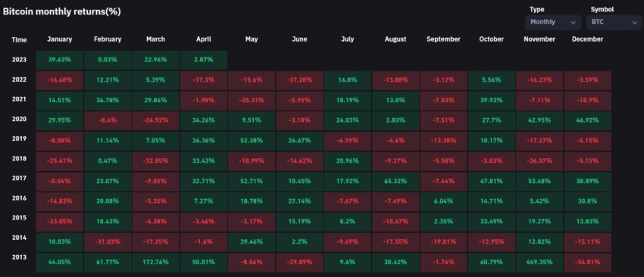The image size is (644, 277).
Task: Open the Type dropdown showing Monthly
Action: coord(553,22)
